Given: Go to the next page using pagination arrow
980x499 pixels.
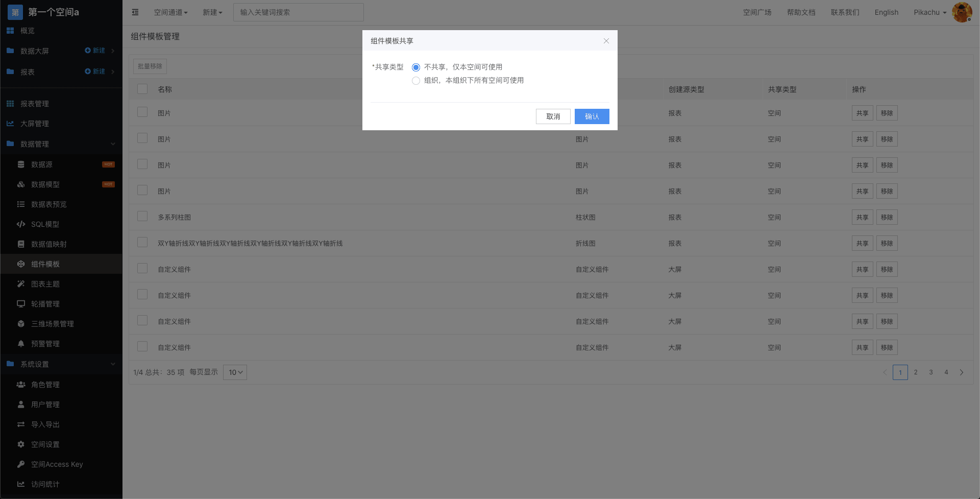Looking at the screenshot, I should tap(962, 372).
